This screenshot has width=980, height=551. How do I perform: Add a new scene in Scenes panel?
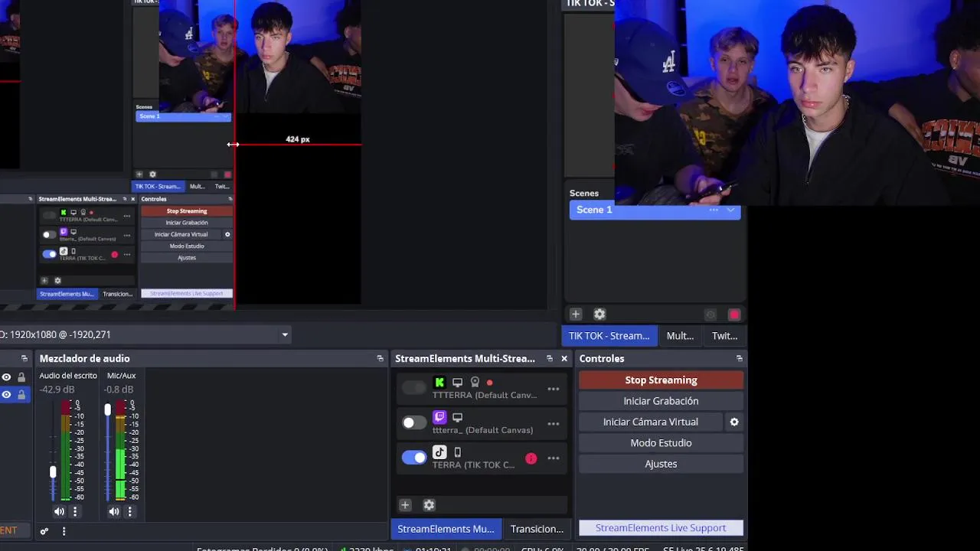click(576, 315)
